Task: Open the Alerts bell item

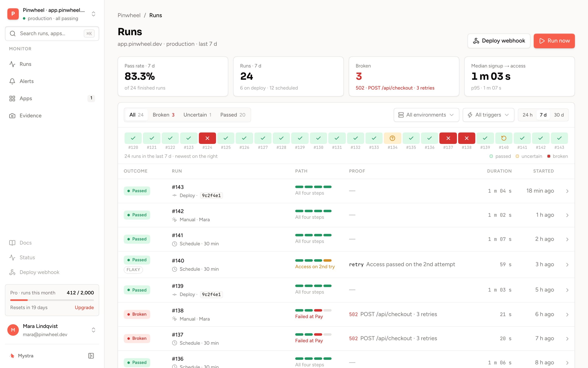Action: pyautogui.click(x=52, y=81)
